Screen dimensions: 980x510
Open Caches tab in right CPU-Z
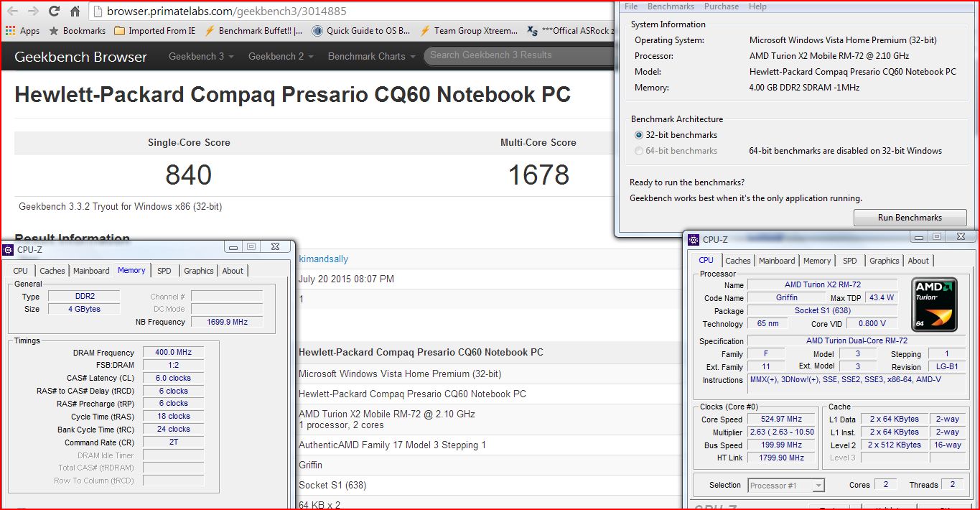pos(738,261)
